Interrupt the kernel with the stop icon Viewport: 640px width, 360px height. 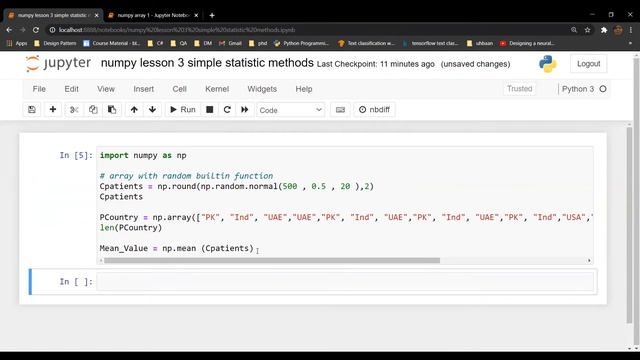[209, 110]
